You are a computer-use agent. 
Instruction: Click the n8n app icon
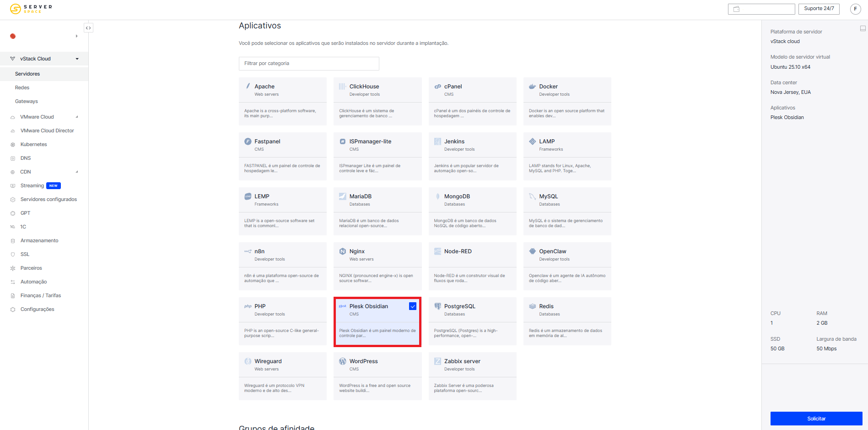pyautogui.click(x=248, y=251)
